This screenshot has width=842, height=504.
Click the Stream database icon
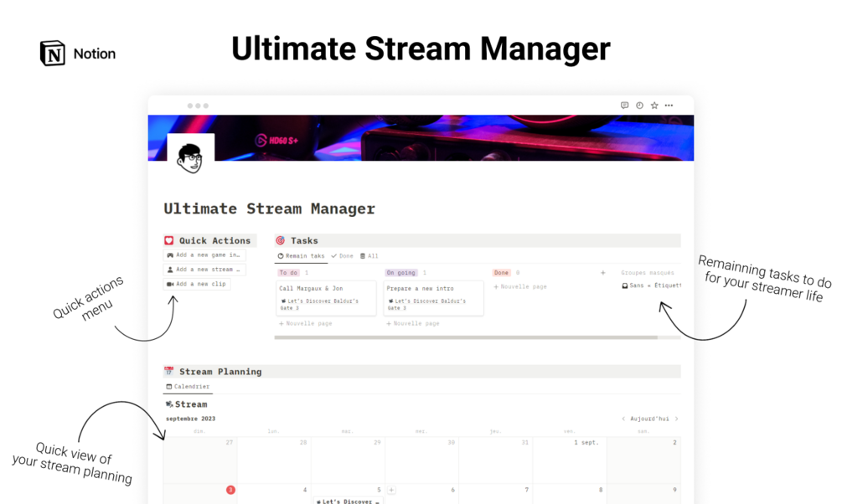169,404
